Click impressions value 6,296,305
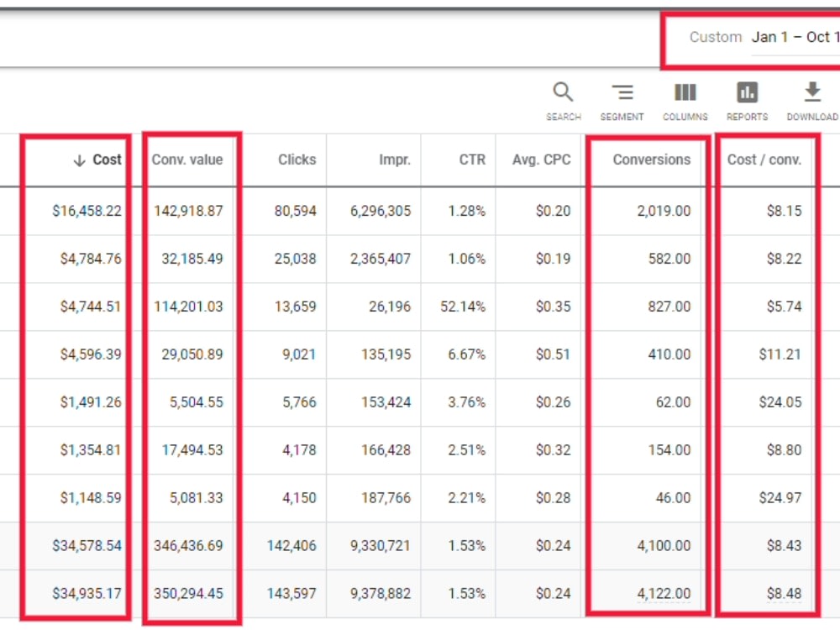The image size is (840, 630). point(381,211)
